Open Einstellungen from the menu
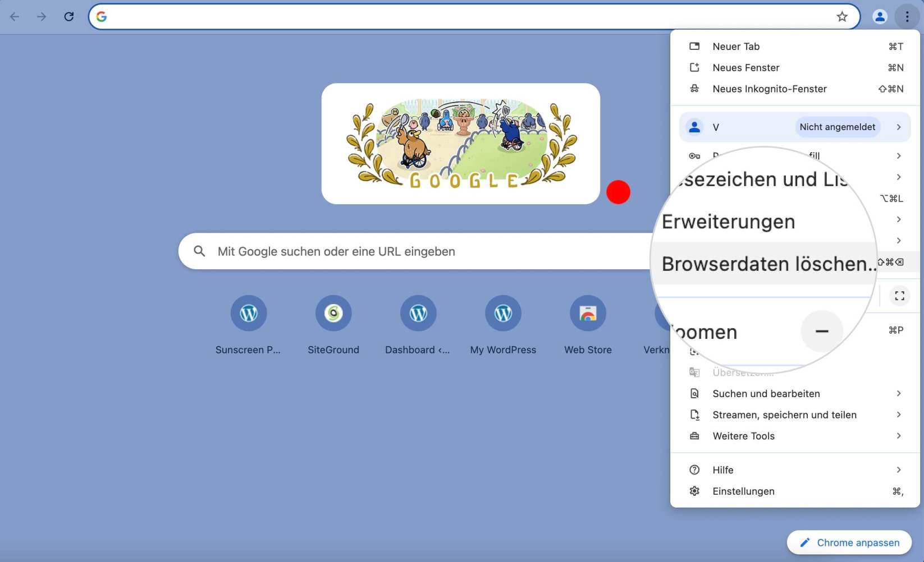Screen dimensions: 924x562 point(795,491)
